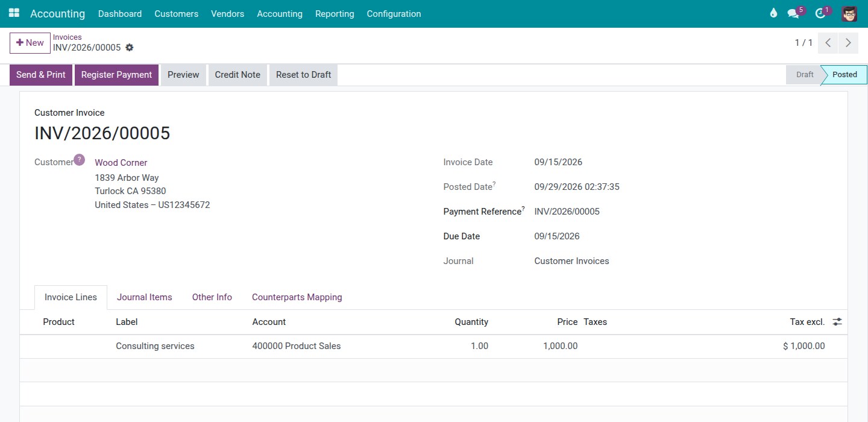Click the Due Date field value

[557, 236]
